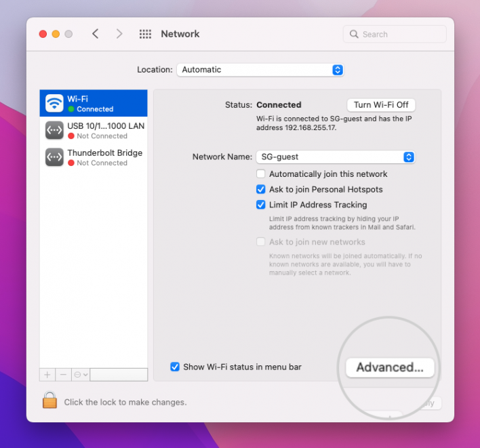Screen dimensions: 480x448
Task: Click the IP address 192.168.255.17 text
Action: tap(311, 127)
